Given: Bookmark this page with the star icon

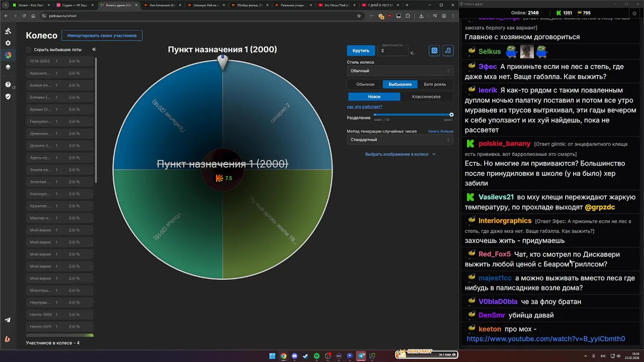Looking at the screenshot, I should [359, 16].
